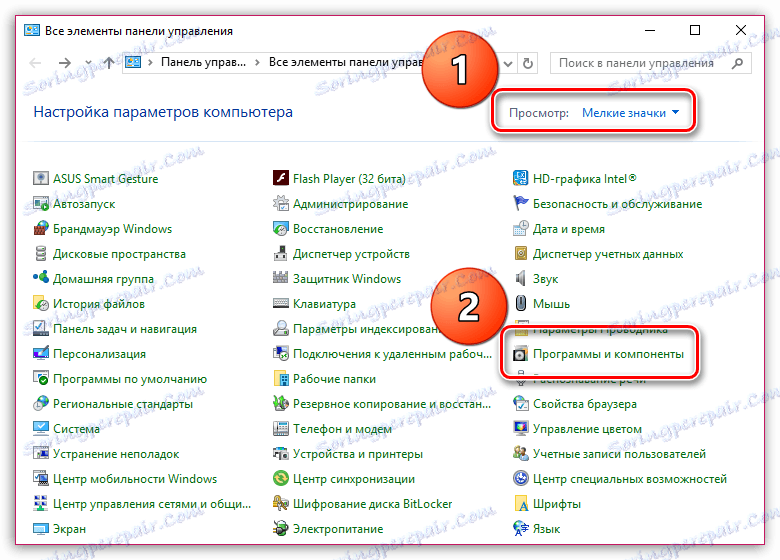
Task: Open the Центр мобильности Windows link
Action: pos(135,479)
